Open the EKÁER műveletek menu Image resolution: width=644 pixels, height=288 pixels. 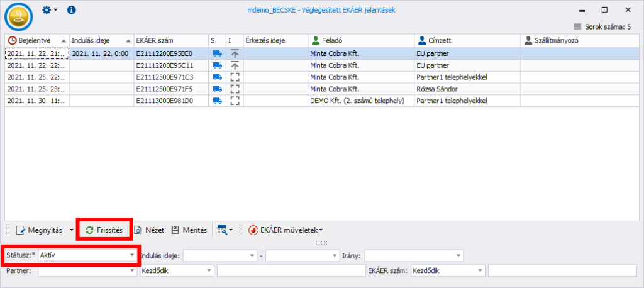tap(286, 230)
